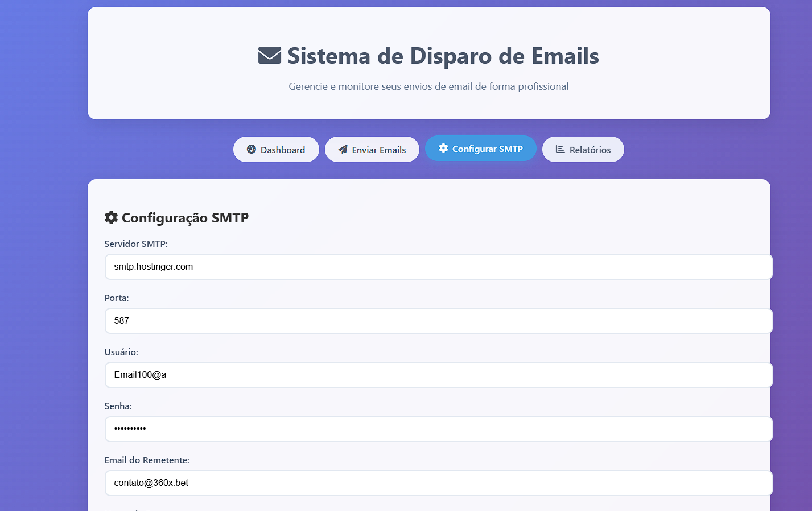This screenshot has height=511, width=812.
Task: Click the gear icon beside Configuração SMTP heading
Action: tap(110, 217)
